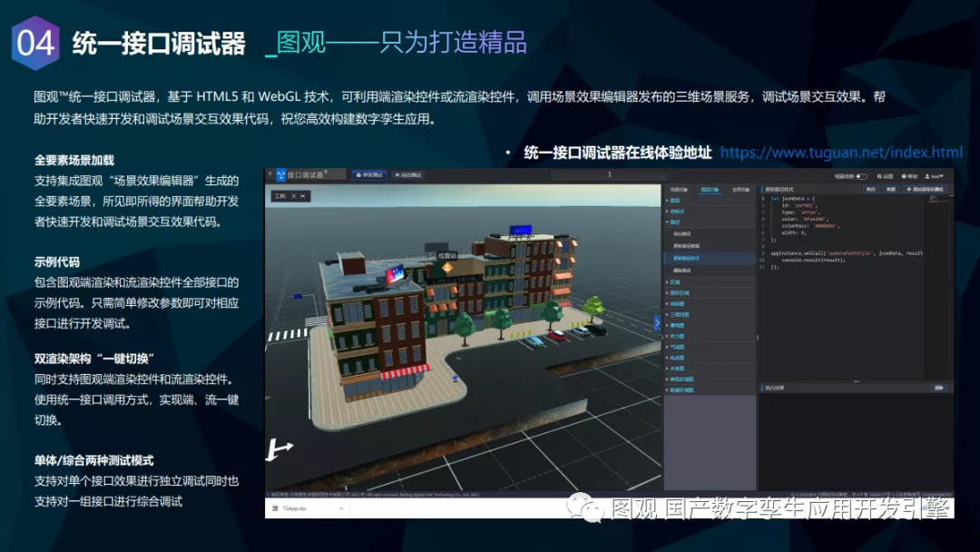Collapse the expanded 路径 tree group

tap(667, 222)
